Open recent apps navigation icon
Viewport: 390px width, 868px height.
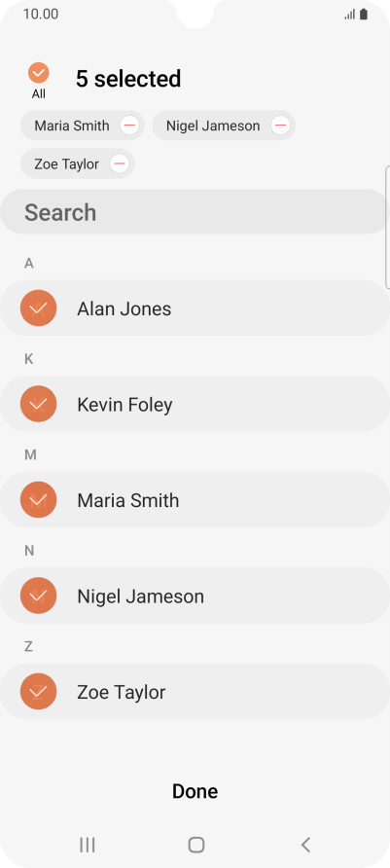88,845
